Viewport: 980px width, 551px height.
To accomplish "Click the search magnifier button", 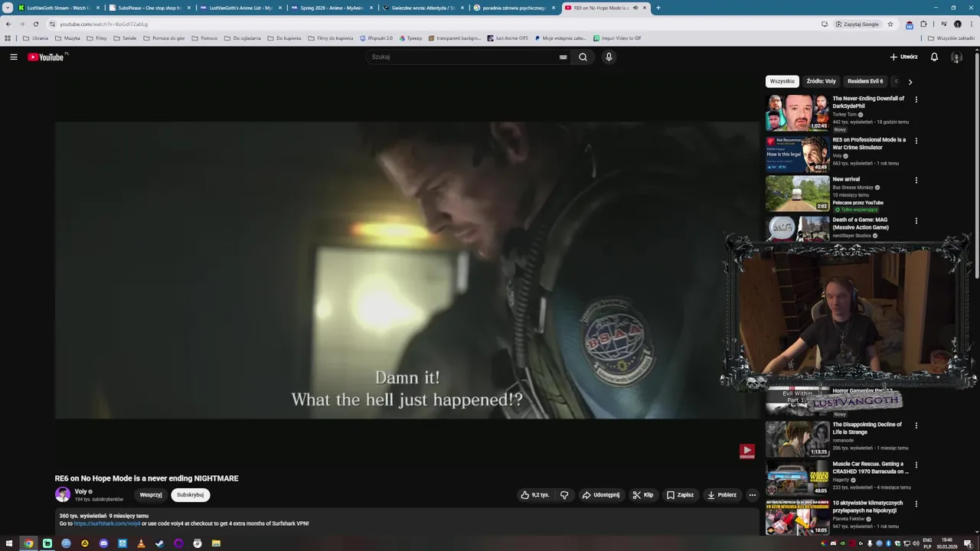I will [583, 57].
